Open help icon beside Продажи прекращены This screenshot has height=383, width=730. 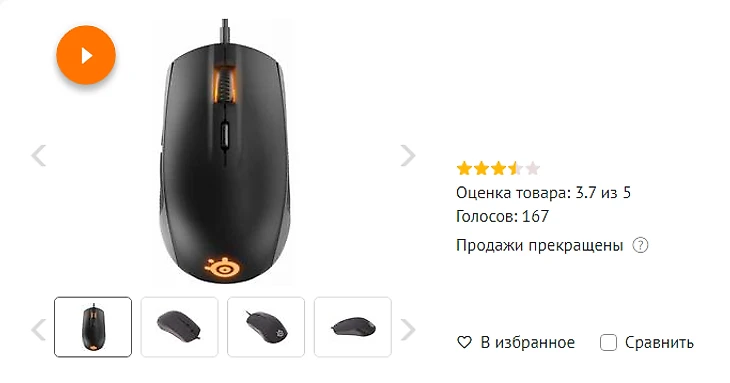[x=640, y=245]
